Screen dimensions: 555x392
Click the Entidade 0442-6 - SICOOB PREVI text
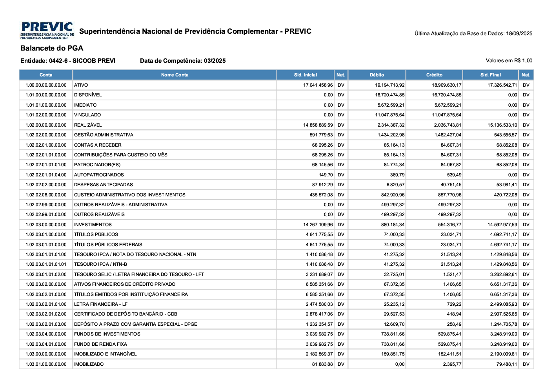coord(68,61)
